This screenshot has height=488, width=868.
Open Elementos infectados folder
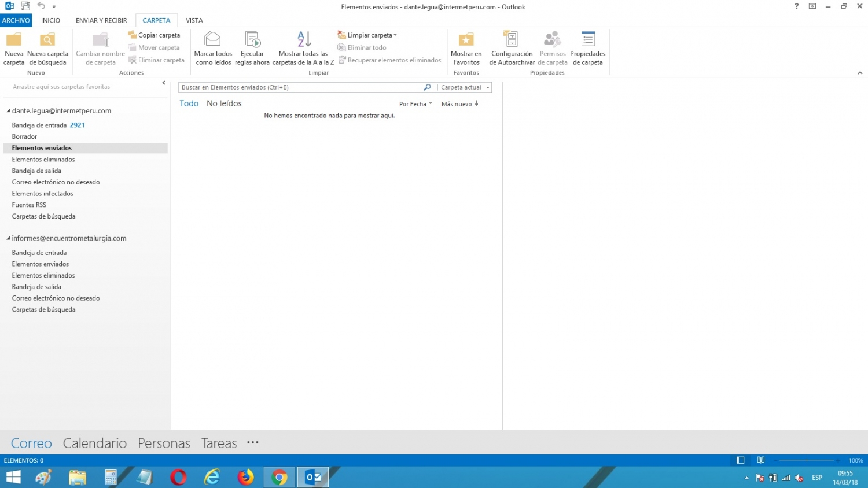point(43,194)
